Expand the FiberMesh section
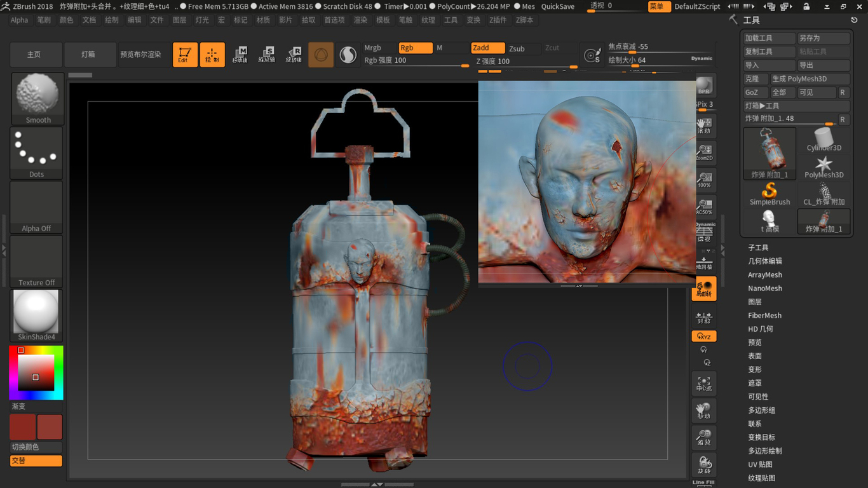Screen dimensions: 868x488 (x=764, y=315)
